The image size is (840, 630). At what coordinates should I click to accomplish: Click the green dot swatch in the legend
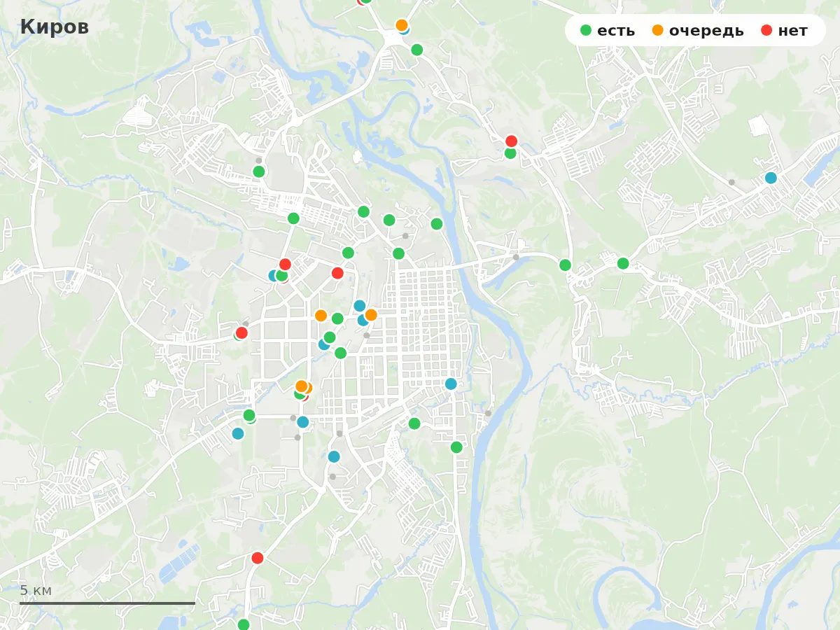coord(587,31)
